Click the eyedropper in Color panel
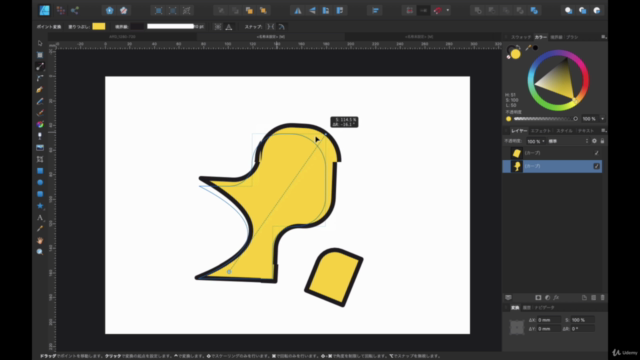The image size is (640, 360). coord(528,48)
